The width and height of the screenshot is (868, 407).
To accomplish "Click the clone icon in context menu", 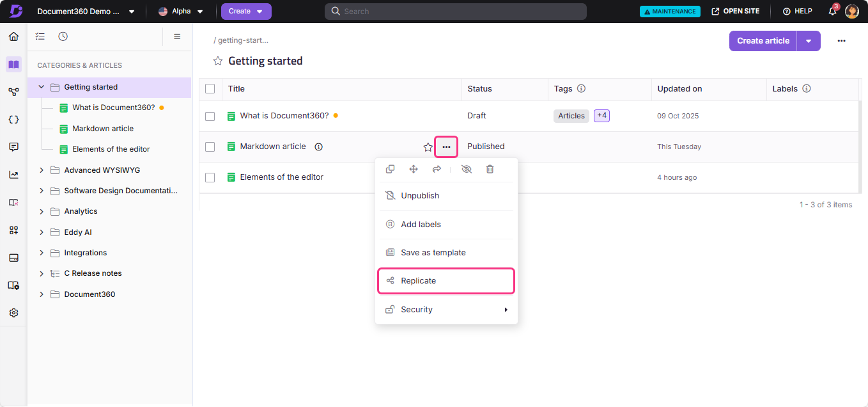I will click(x=390, y=170).
